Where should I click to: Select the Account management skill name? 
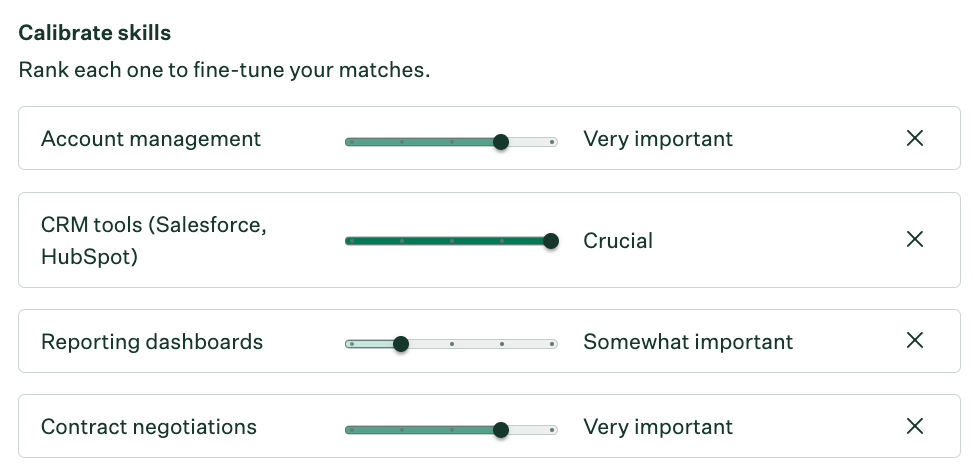click(151, 139)
